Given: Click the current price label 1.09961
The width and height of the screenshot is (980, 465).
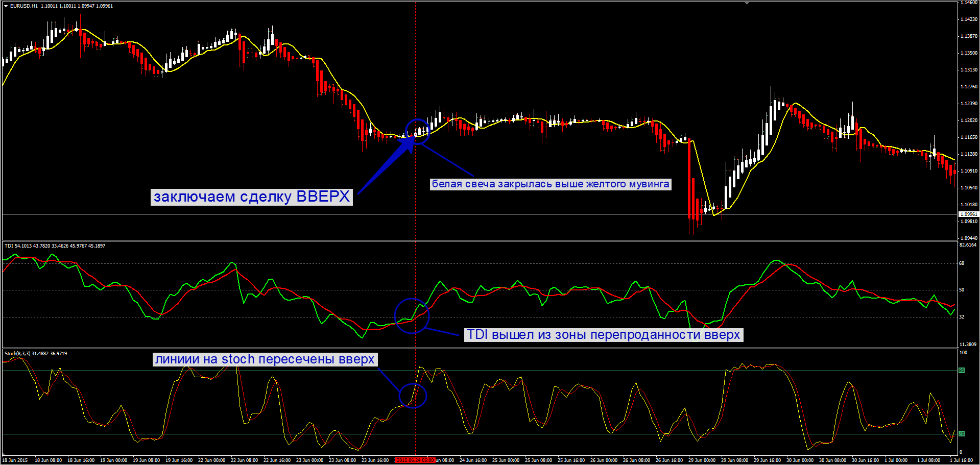Looking at the screenshot, I should pos(968,214).
